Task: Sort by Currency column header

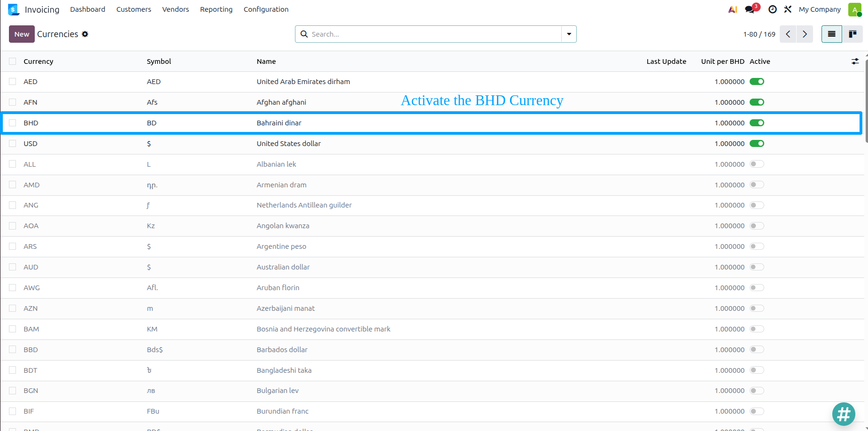Action: (x=39, y=62)
